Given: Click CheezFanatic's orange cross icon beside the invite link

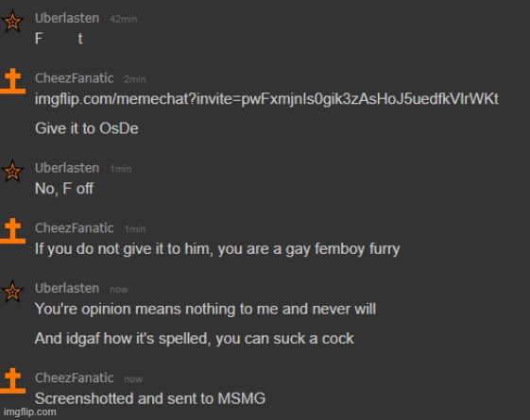Looking at the screenshot, I should click(x=12, y=81).
